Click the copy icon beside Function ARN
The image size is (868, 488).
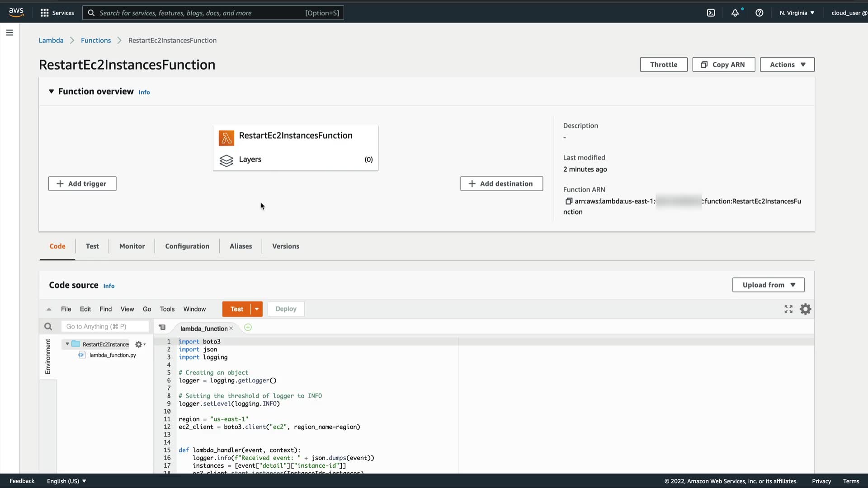point(569,201)
